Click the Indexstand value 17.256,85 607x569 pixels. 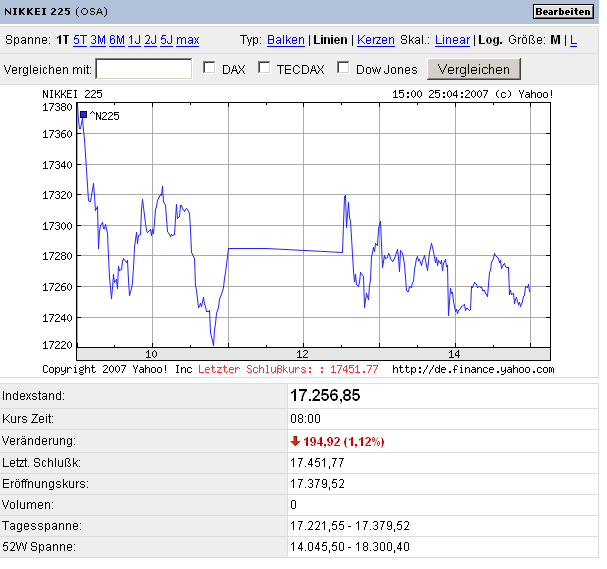(x=325, y=396)
